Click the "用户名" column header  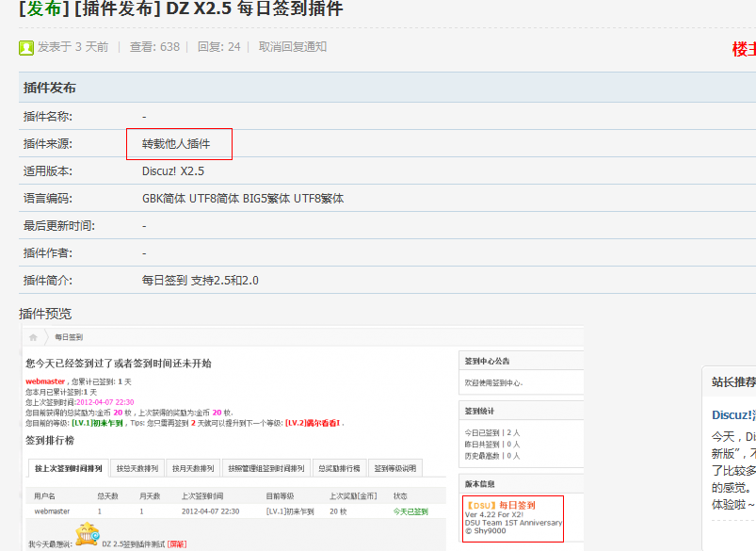coord(45,496)
